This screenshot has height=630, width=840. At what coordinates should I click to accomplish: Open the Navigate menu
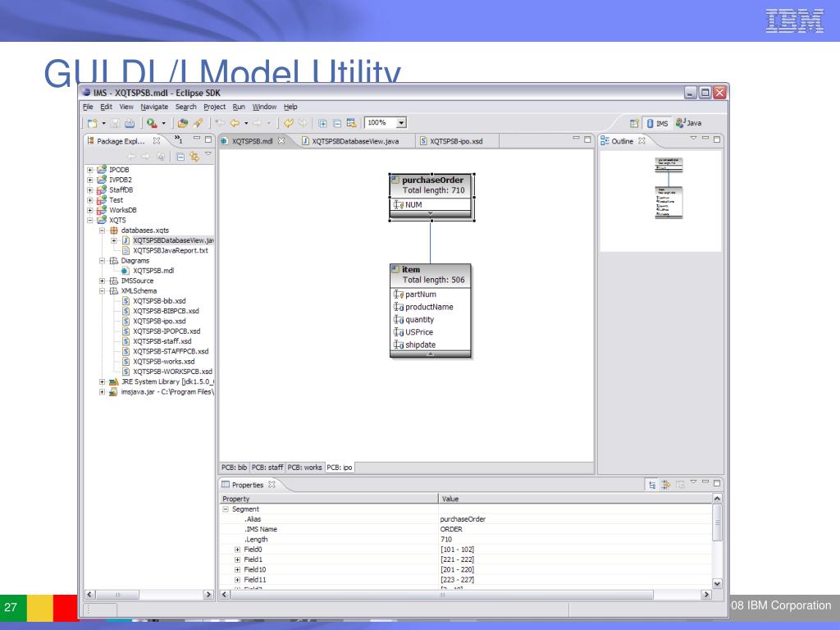click(x=154, y=107)
